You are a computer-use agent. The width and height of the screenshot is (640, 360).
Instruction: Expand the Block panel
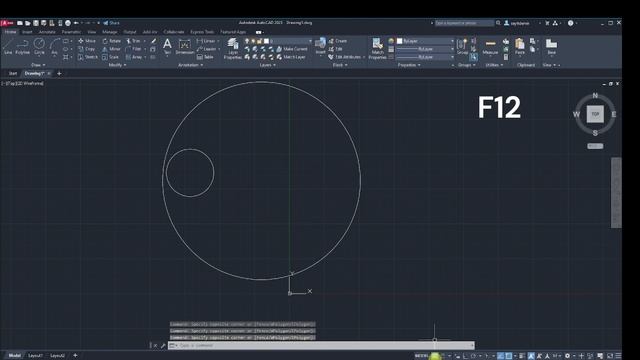(340, 65)
